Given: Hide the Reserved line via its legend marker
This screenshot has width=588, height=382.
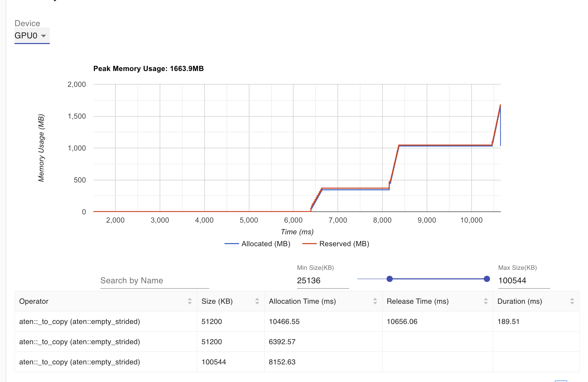Looking at the screenshot, I should coord(310,244).
